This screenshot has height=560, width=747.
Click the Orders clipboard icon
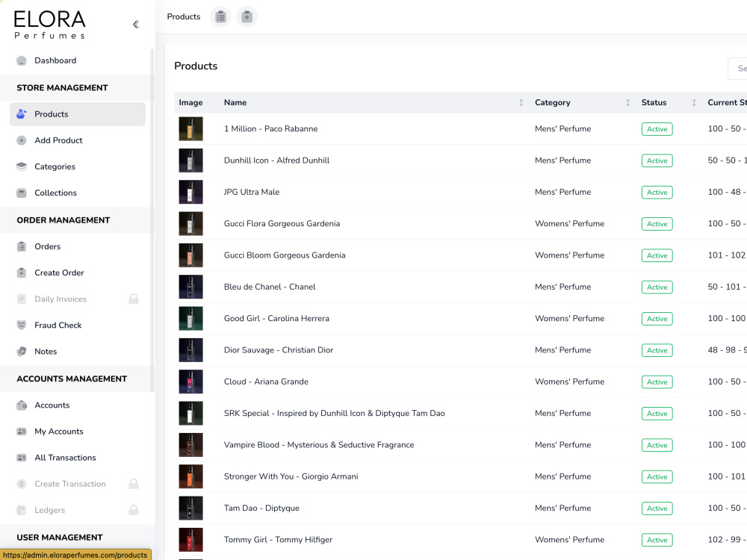click(x=22, y=246)
